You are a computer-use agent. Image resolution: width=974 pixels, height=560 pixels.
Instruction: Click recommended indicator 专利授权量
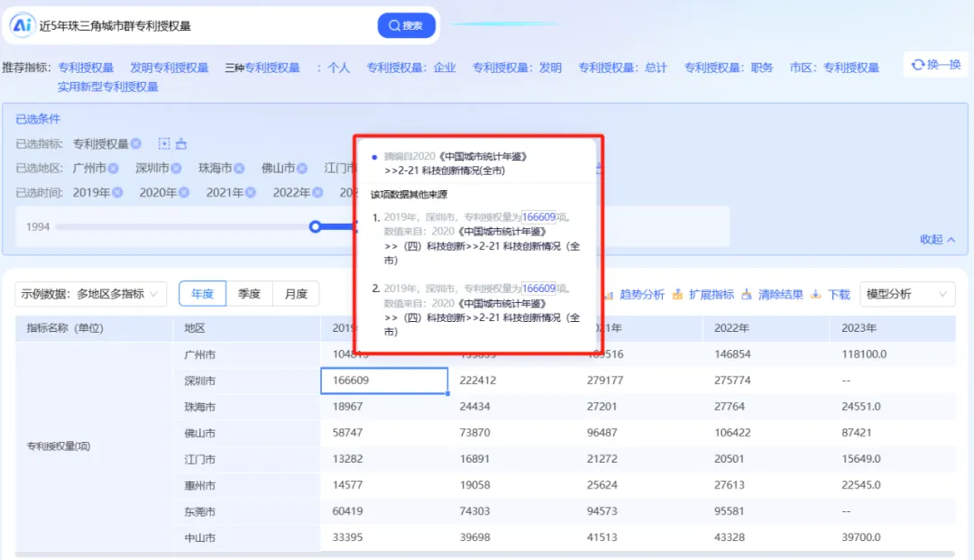point(86,68)
